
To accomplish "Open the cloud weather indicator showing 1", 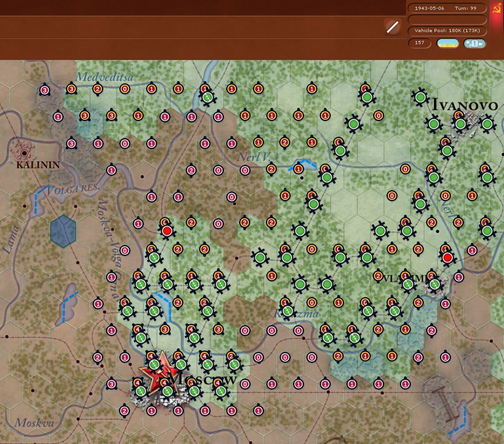I will (x=475, y=43).
